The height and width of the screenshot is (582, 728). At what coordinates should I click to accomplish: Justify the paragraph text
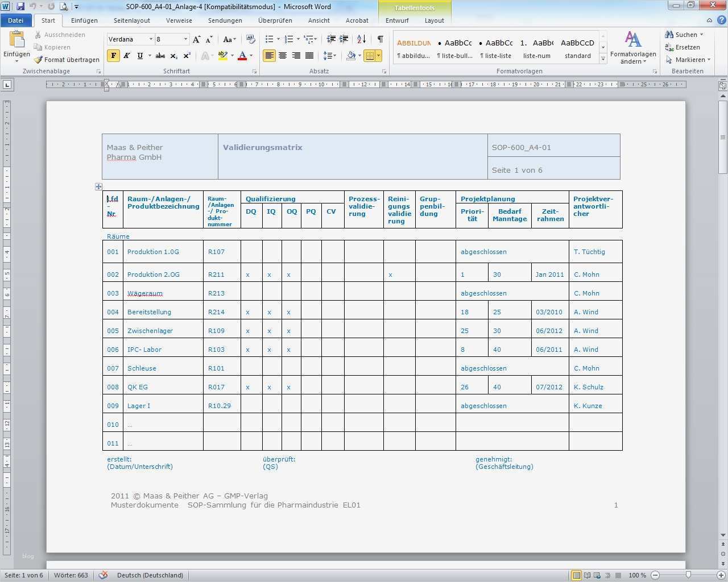coord(309,56)
